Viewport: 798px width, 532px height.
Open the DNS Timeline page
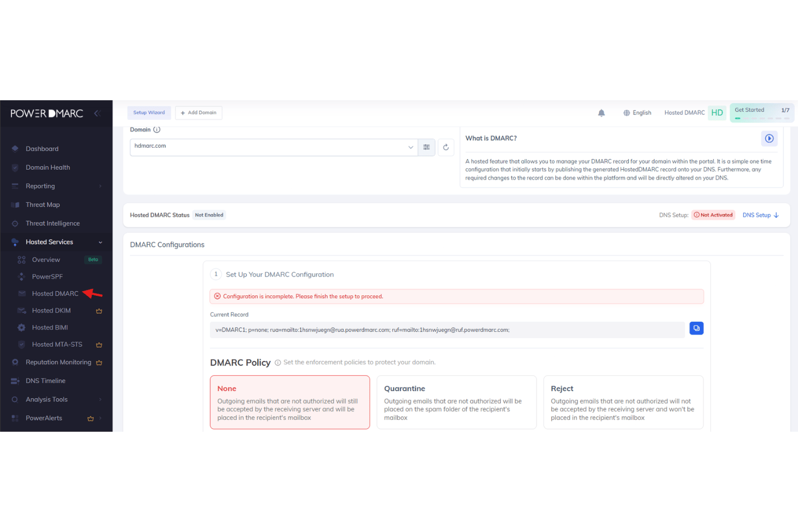pos(45,381)
